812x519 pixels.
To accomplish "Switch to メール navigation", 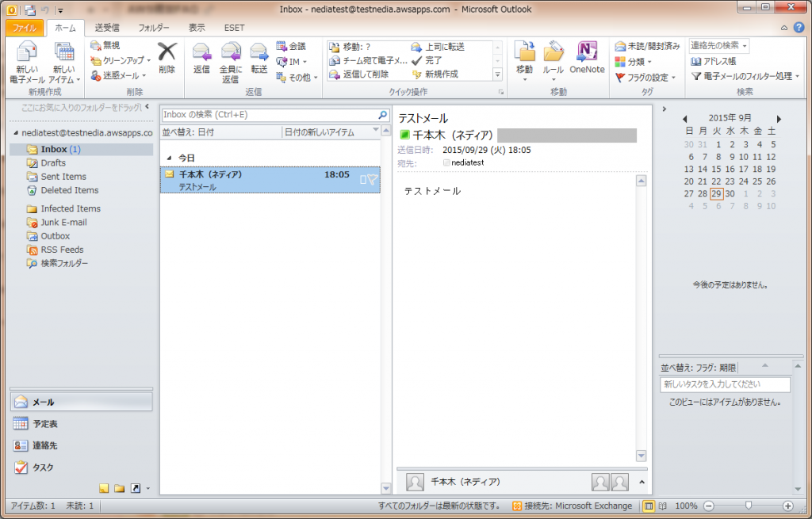I will tap(82, 402).
